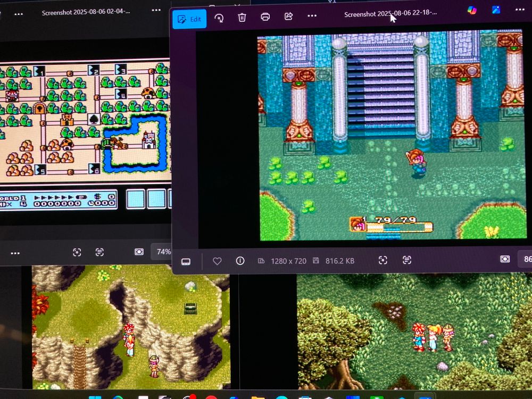The width and height of the screenshot is (532, 399).
Task: Run visual search in the 02-04 window
Action: 77,252
